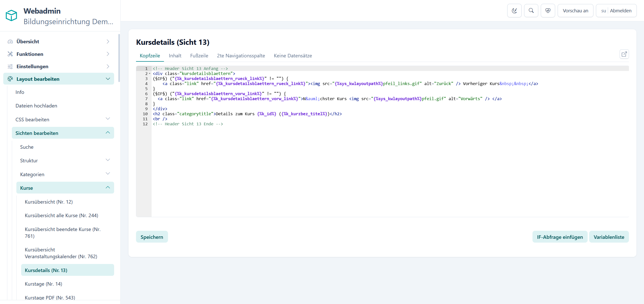This screenshot has height=304, width=644.
Task: Open editor in new window icon
Action: point(624,54)
